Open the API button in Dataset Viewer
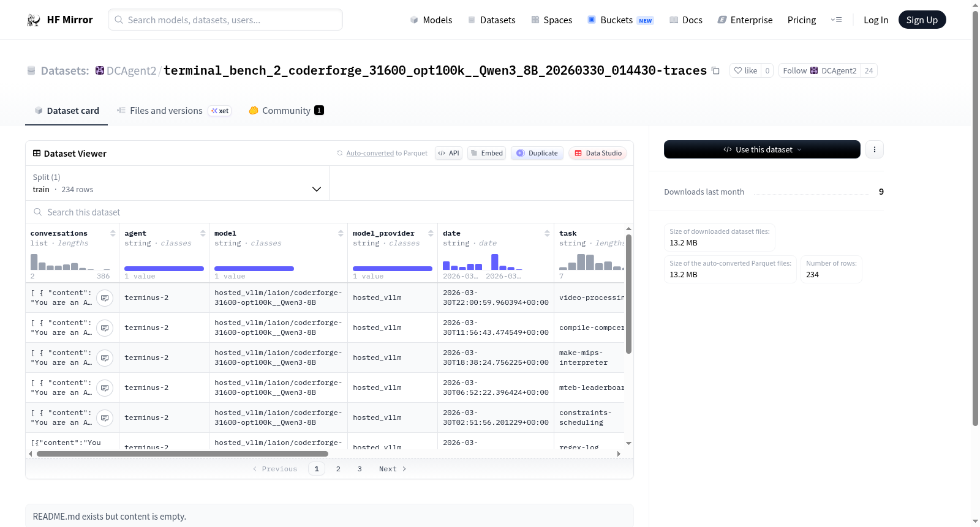This screenshot has height=527, width=980. (x=448, y=153)
